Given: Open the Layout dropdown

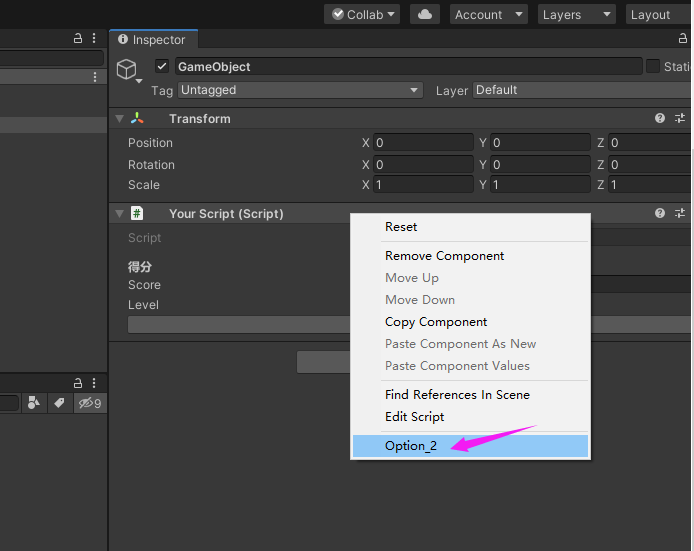Looking at the screenshot, I should [659, 14].
